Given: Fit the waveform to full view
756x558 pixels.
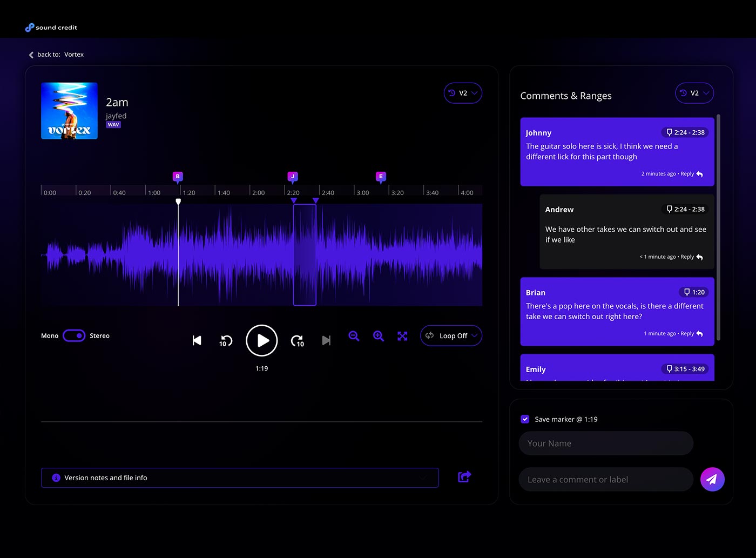Looking at the screenshot, I should click(402, 336).
